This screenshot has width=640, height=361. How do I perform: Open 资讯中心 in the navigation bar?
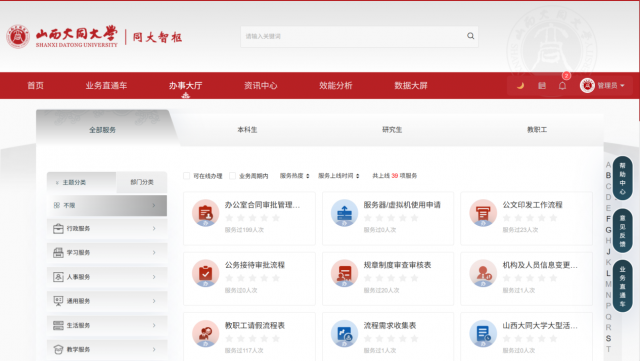coord(260,85)
